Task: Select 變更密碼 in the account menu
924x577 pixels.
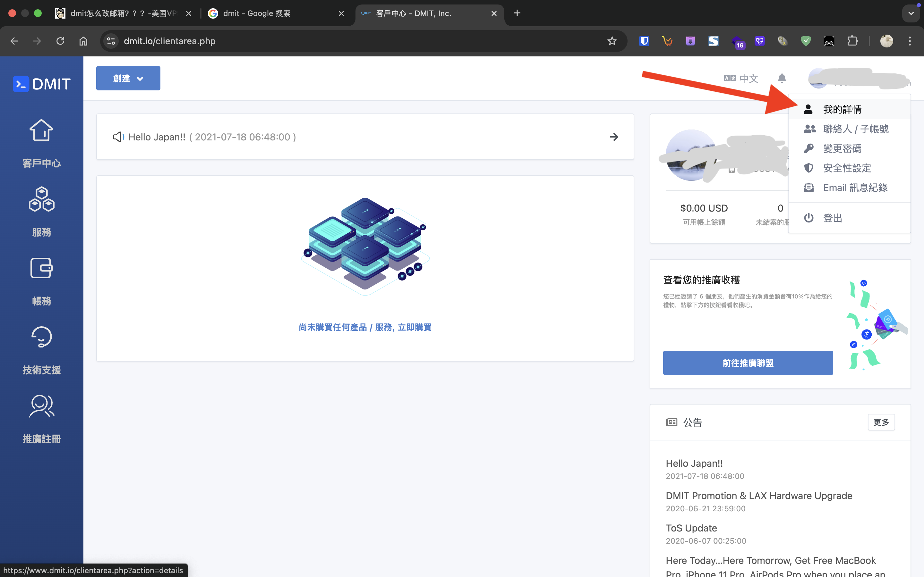Action: (842, 148)
